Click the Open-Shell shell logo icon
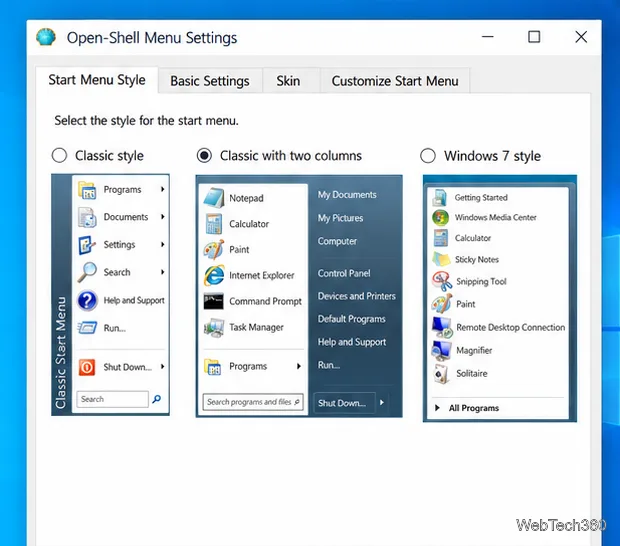This screenshot has width=620, height=546. point(46,37)
